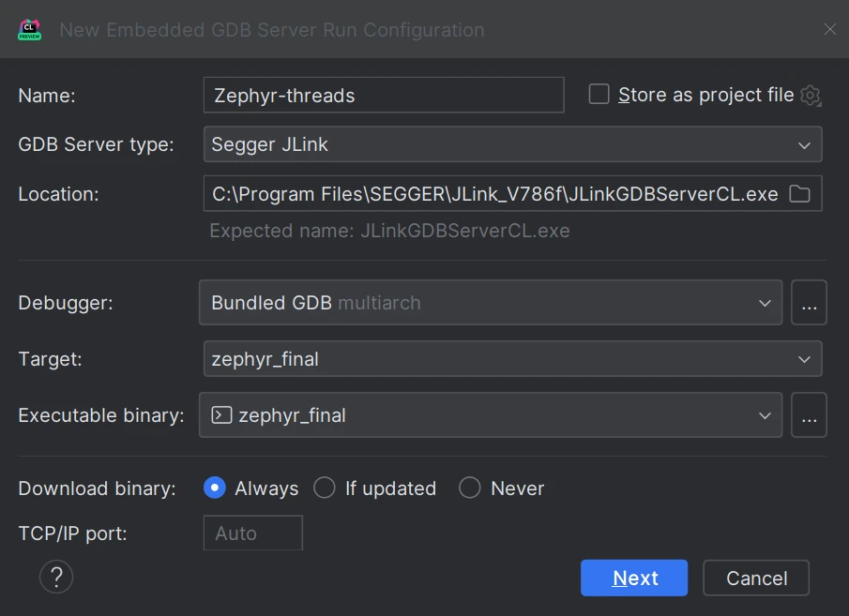Expand GDB Server type dropdown
This screenshot has height=616, width=849.
[512, 145]
